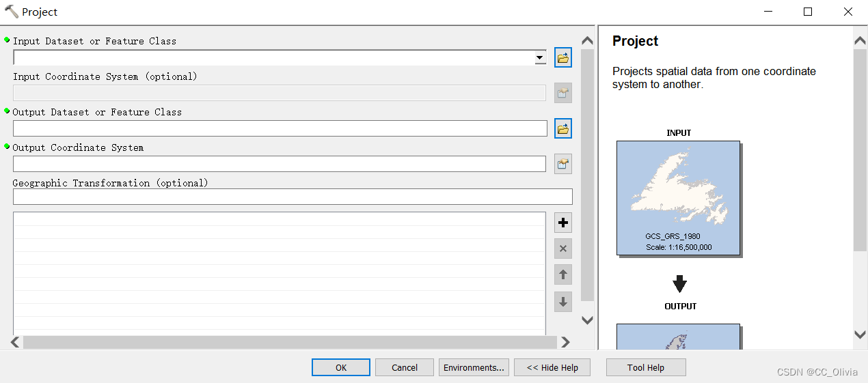The height and width of the screenshot is (383, 868).
Task: Click 'Geographic Transformation (optional)' label
Action: [x=110, y=183]
